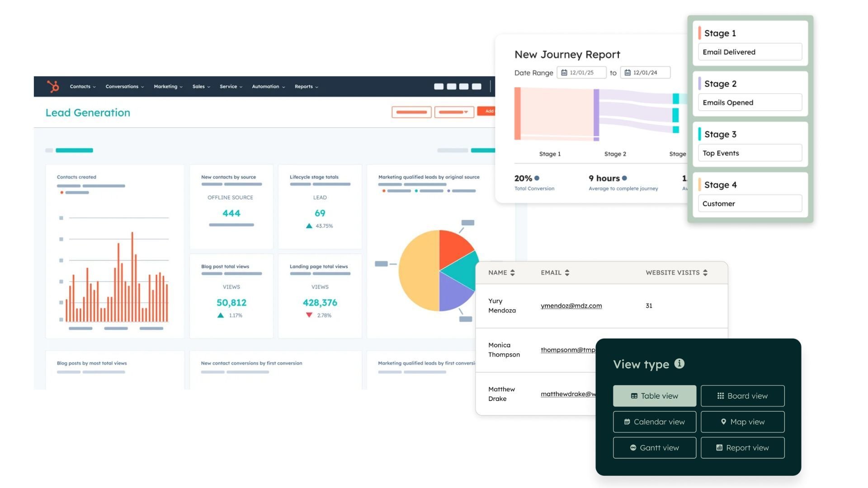Open the Reports menu

[306, 86]
